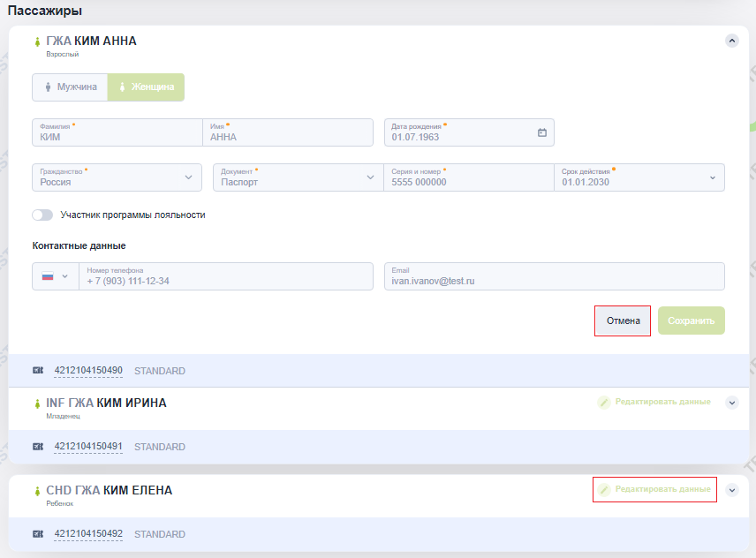756x558 pixels.
Task: Click ticket icon beside 4212104150490
Action: (38, 370)
